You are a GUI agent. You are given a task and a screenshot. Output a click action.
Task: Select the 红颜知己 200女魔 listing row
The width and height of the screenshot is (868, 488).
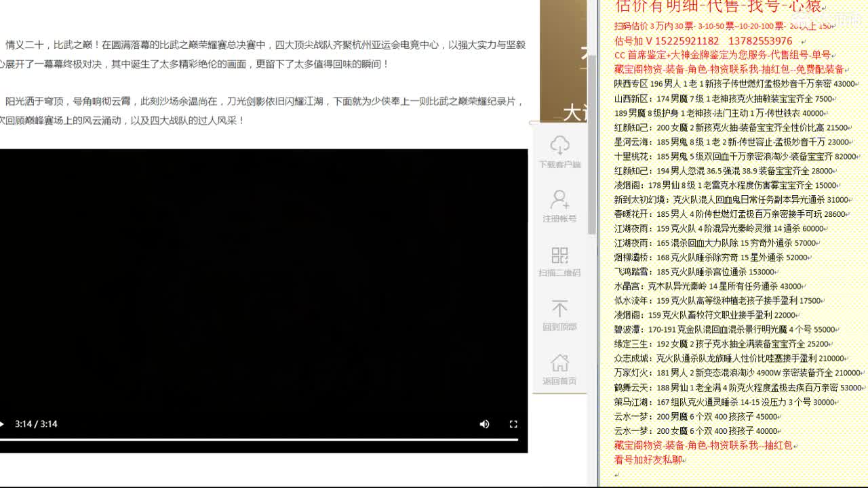coord(731,127)
